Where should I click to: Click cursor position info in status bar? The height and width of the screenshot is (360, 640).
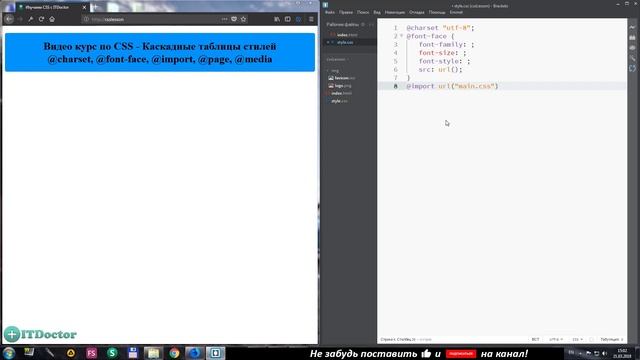click(398, 339)
